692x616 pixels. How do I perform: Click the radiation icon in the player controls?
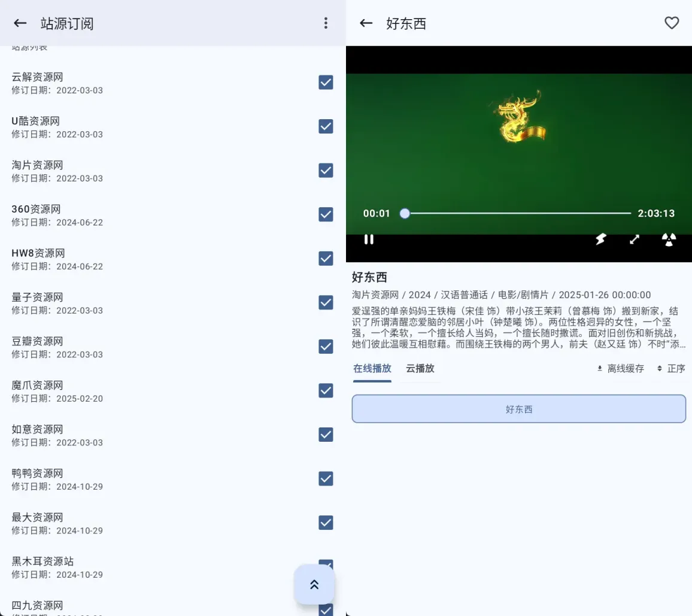pyautogui.click(x=669, y=239)
